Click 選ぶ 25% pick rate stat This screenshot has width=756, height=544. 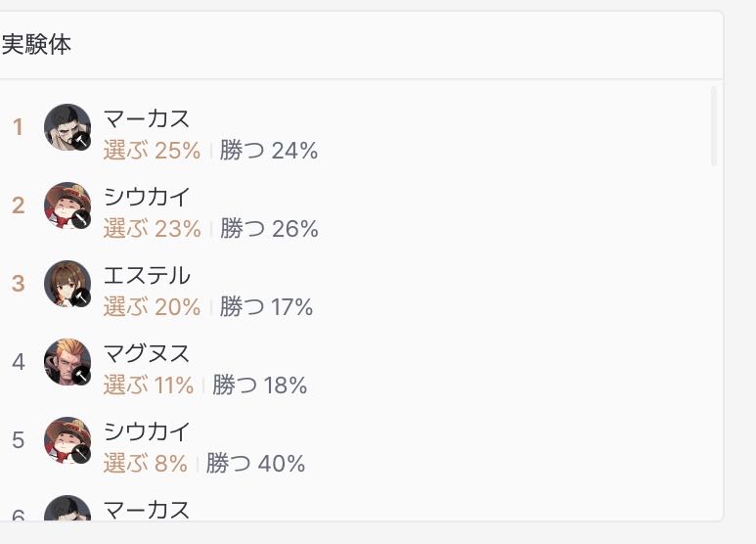152,150
